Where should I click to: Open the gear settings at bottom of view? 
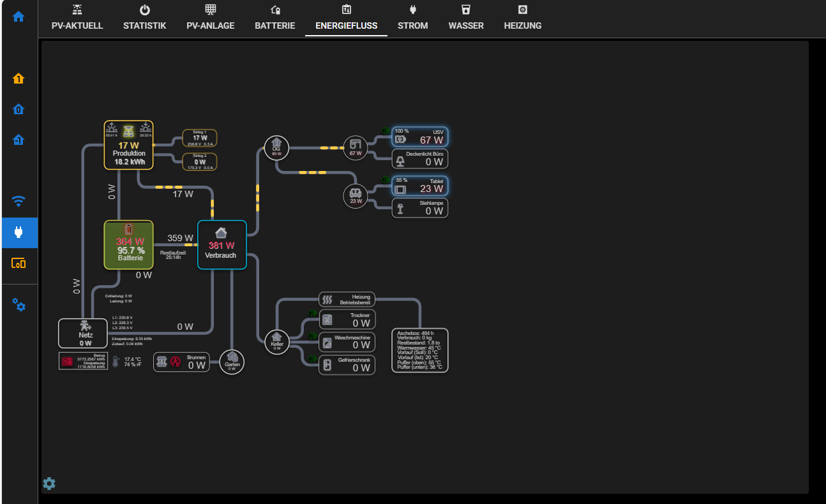coord(49,484)
